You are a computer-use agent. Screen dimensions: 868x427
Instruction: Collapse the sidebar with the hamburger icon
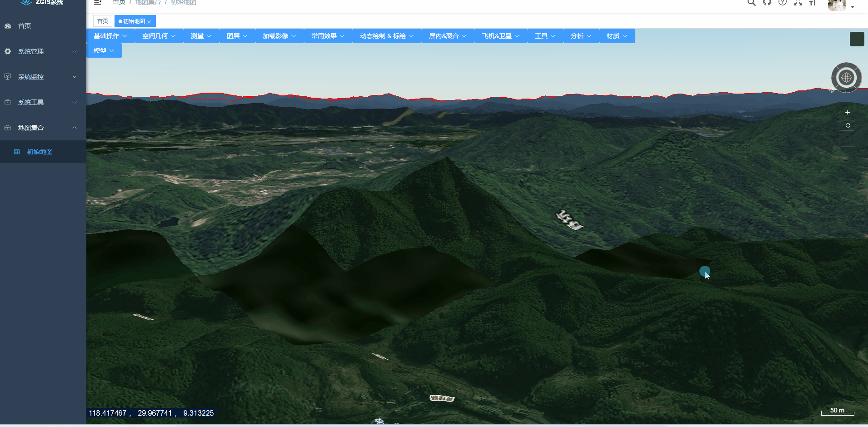point(98,2)
